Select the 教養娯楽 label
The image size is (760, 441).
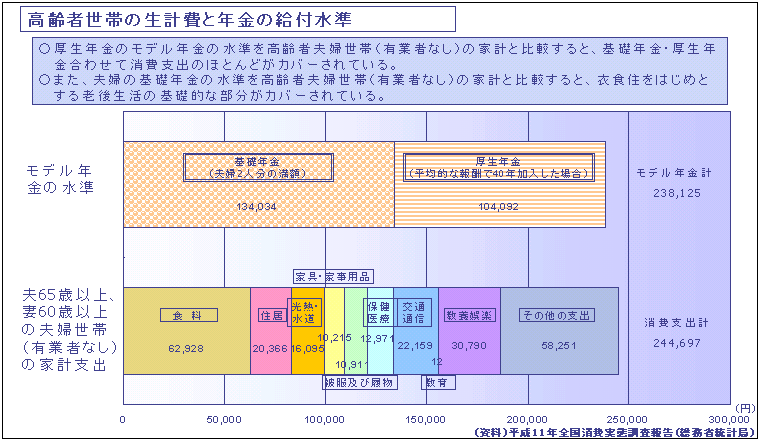click(469, 315)
